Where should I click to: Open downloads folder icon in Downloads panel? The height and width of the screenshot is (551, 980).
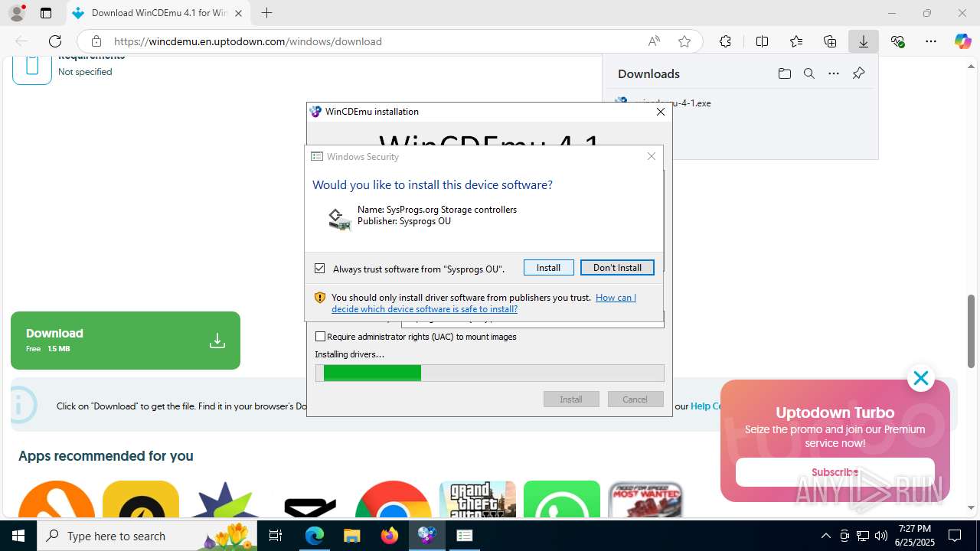pyautogui.click(x=784, y=73)
